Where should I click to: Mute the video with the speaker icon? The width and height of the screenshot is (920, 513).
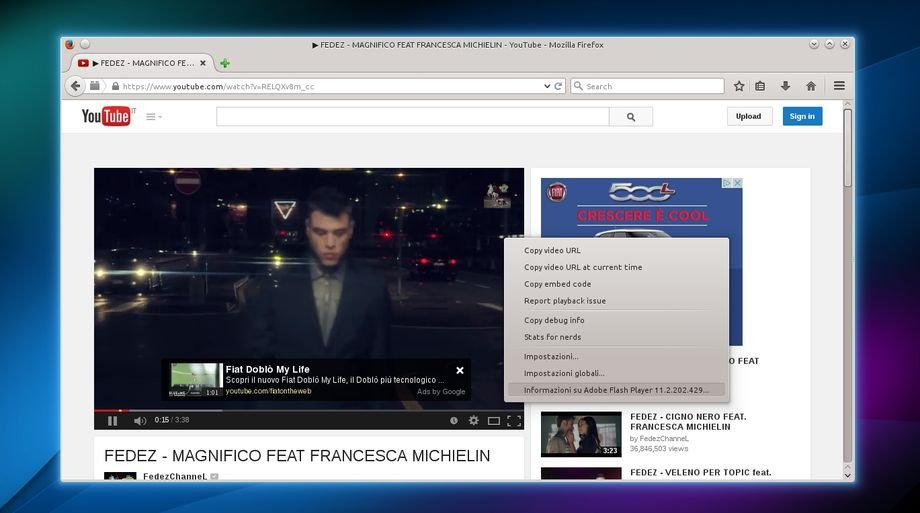click(140, 421)
